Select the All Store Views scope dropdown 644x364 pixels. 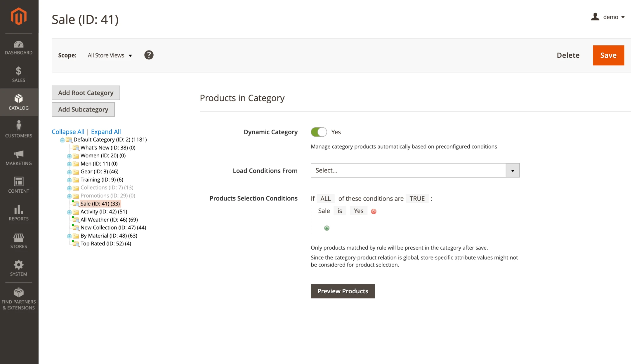(x=110, y=55)
